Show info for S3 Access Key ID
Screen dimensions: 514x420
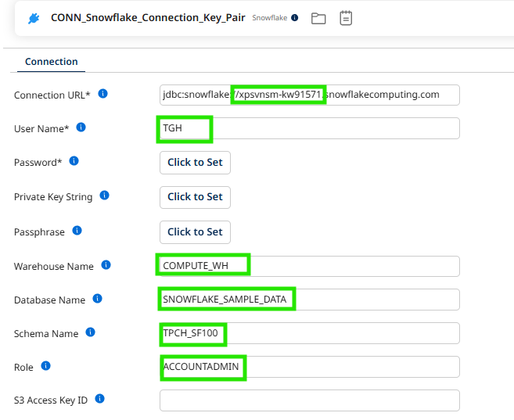click(99, 399)
